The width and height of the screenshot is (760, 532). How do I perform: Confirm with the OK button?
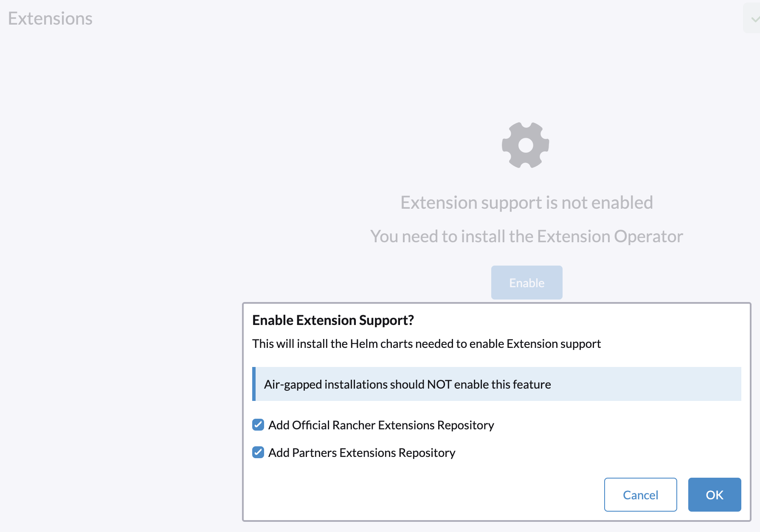715,495
